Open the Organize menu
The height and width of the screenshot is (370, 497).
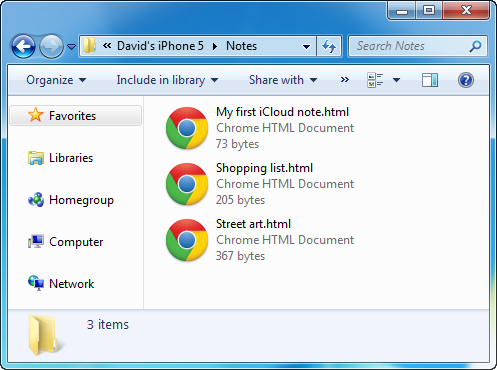(x=56, y=80)
